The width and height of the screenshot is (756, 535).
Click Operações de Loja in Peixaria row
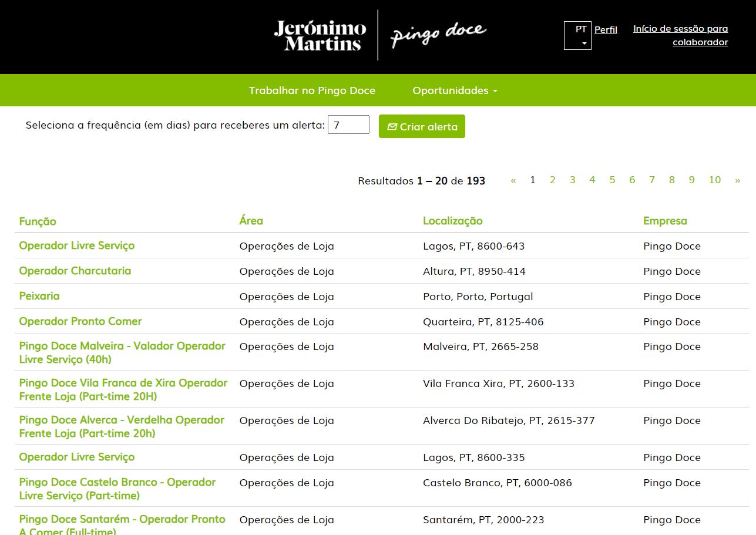[287, 297]
